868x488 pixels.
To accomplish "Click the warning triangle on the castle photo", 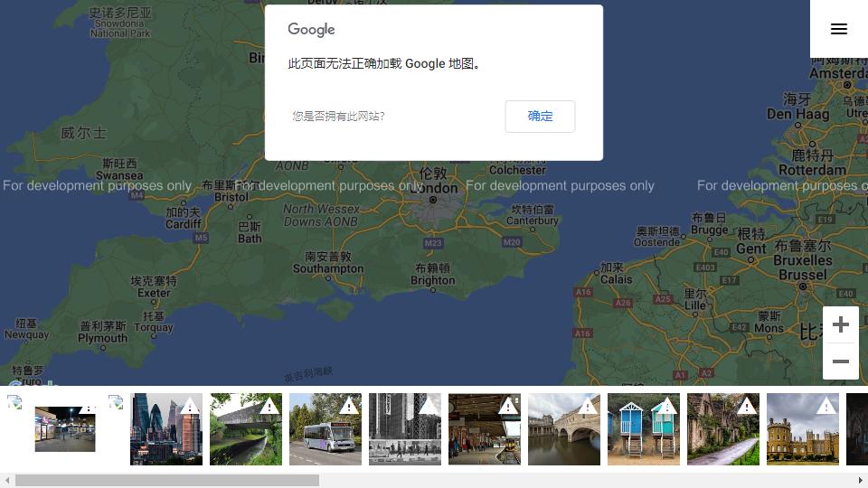I will point(826,407).
